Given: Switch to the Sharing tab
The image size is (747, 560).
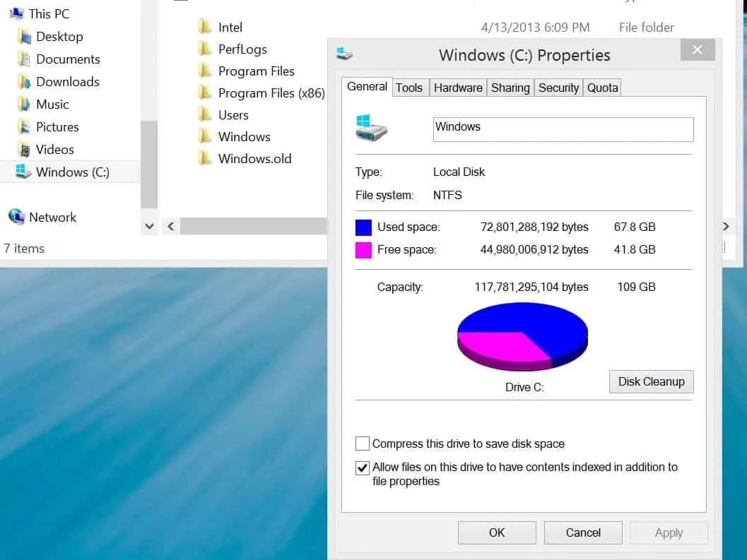Looking at the screenshot, I should click(x=510, y=88).
